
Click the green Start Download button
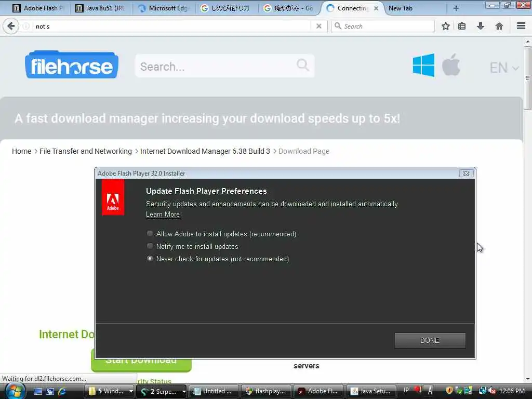[x=141, y=365]
